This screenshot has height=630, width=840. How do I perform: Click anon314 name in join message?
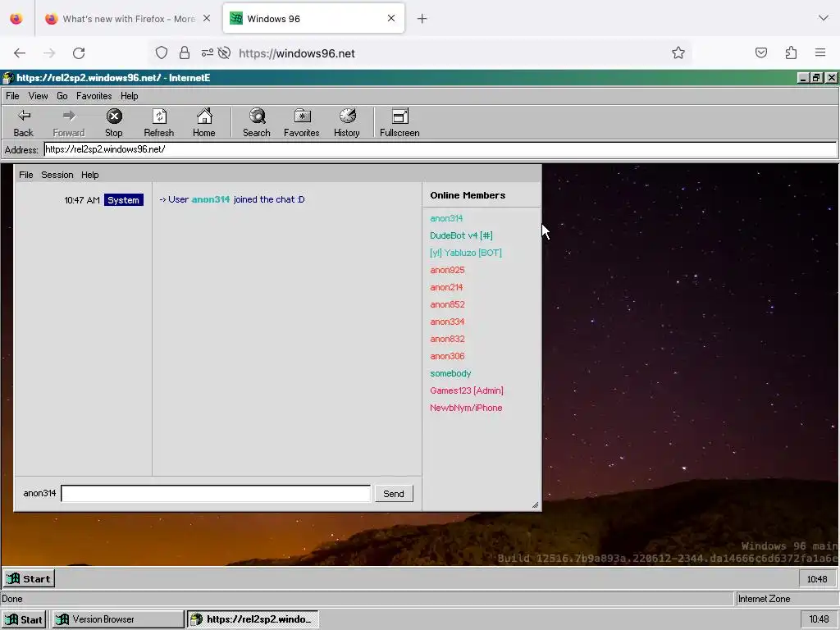[x=211, y=199]
